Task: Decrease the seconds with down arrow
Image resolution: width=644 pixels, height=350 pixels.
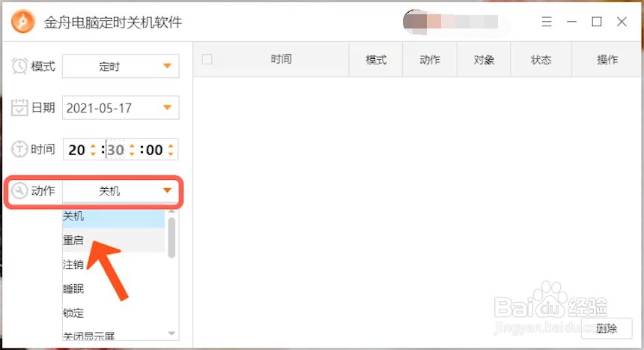Action: pyautogui.click(x=171, y=154)
